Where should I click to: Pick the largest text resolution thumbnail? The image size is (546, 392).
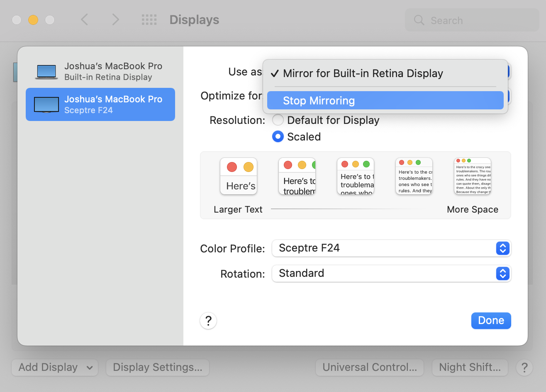pos(238,176)
